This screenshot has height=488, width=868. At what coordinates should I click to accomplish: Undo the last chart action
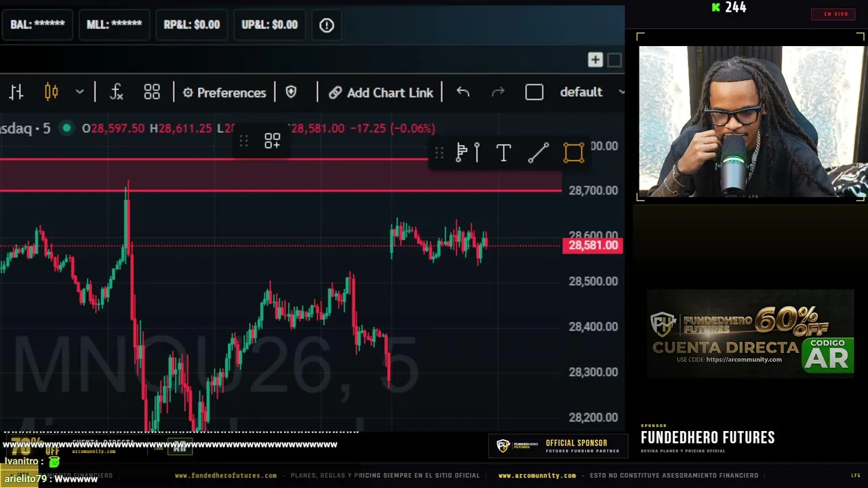(x=463, y=92)
